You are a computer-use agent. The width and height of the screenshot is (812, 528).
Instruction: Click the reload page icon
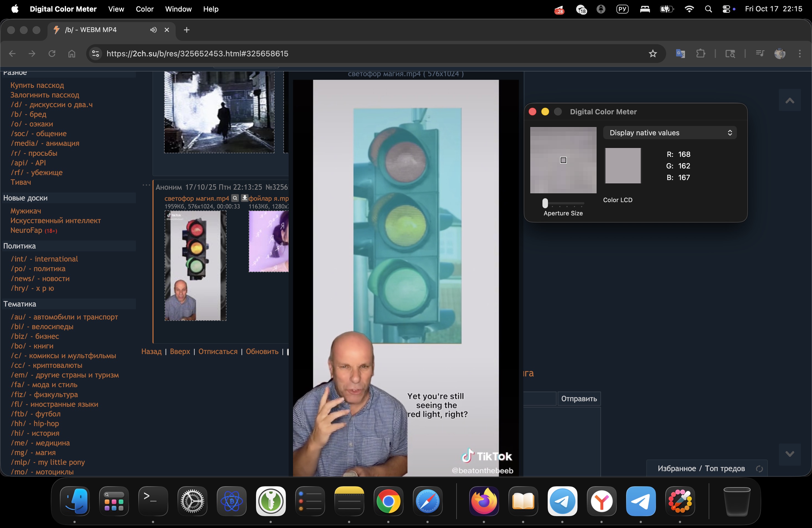coord(52,54)
